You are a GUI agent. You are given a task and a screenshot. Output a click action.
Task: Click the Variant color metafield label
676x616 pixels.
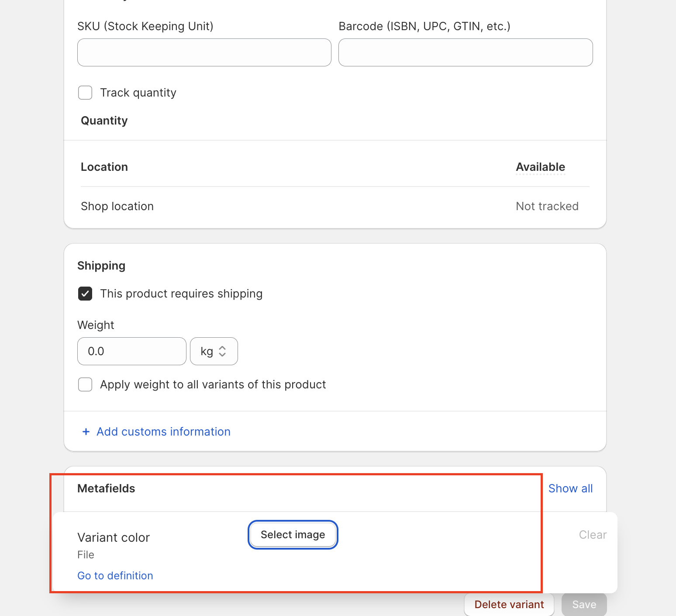coord(114,537)
